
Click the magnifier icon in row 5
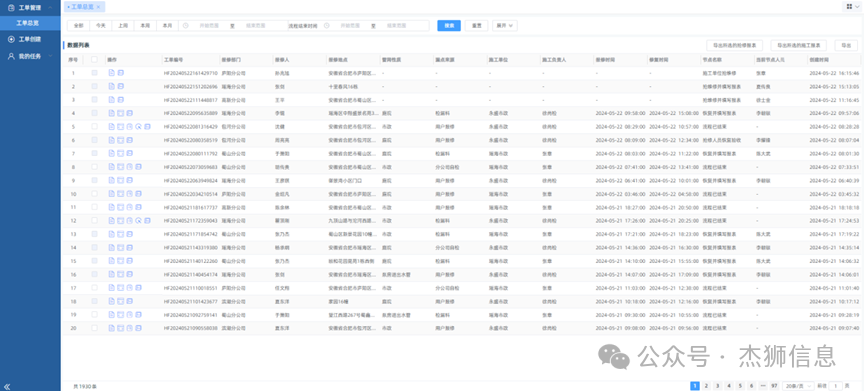(x=138, y=127)
